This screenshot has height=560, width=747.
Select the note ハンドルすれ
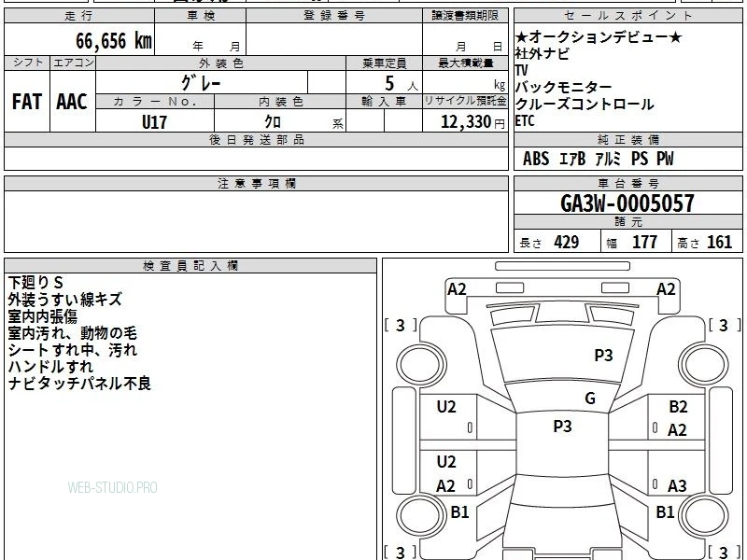pos(50,367)
